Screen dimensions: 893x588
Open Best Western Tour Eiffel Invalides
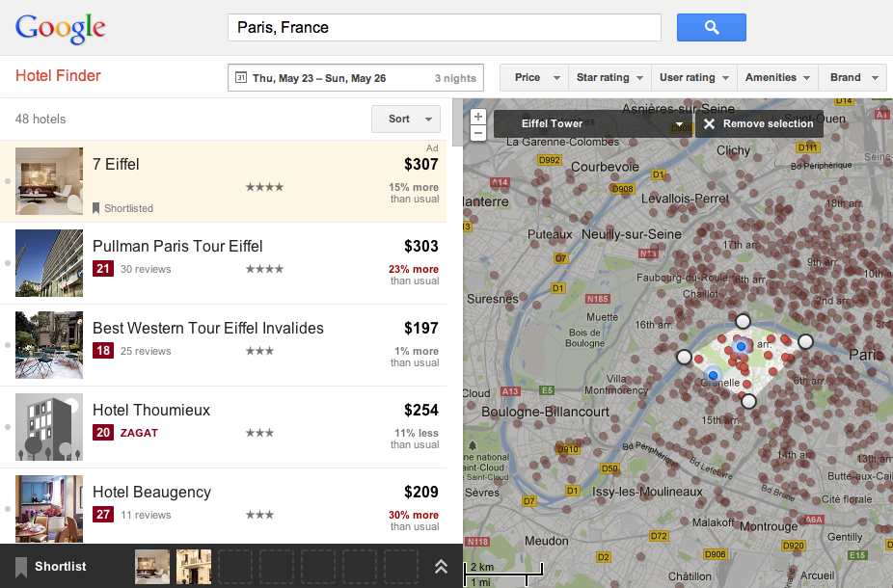coord(208,329)
